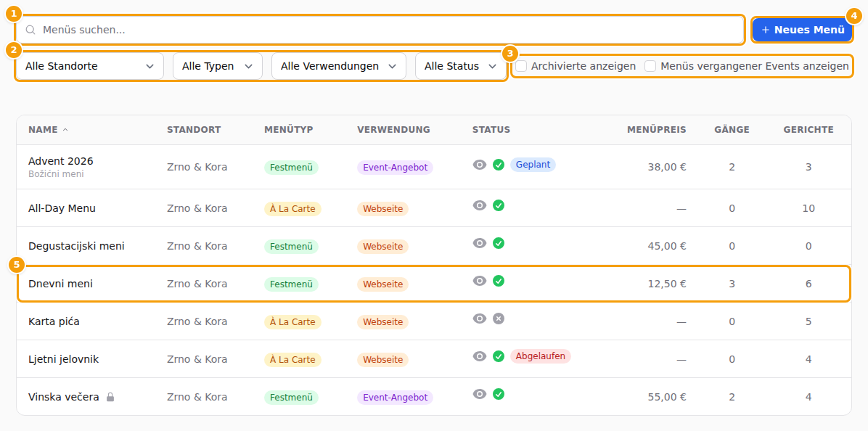
Task: Sort the table by the NAME column
Action: tap(49, 130)
